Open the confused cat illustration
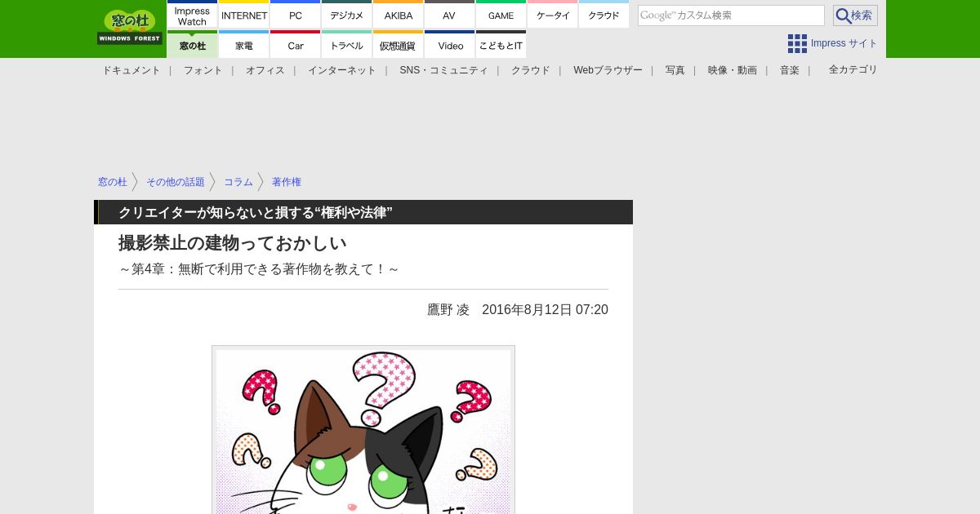 click(363, 430)
